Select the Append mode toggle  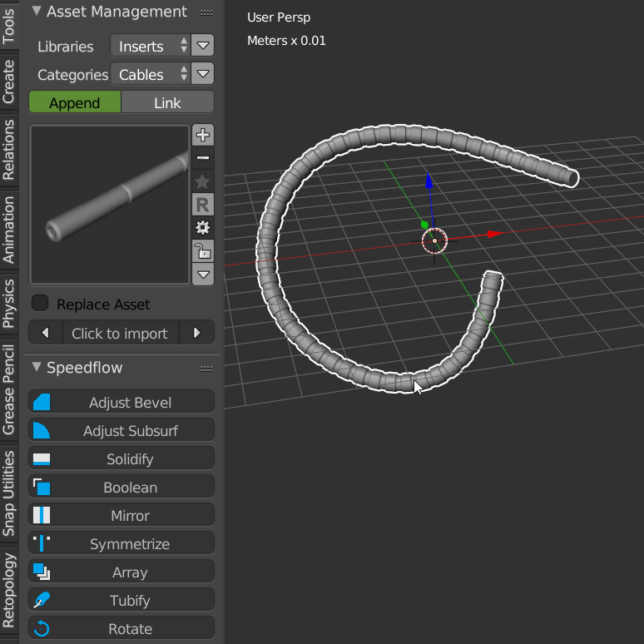pos(75,102)
